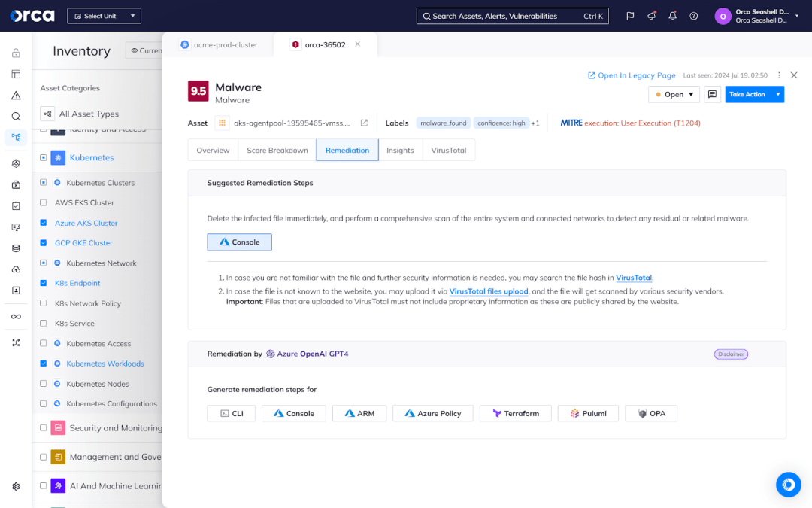Viewport: 812px width, 508px height.
Task: Click the confidence: high label chip
Action: [501, 123]
